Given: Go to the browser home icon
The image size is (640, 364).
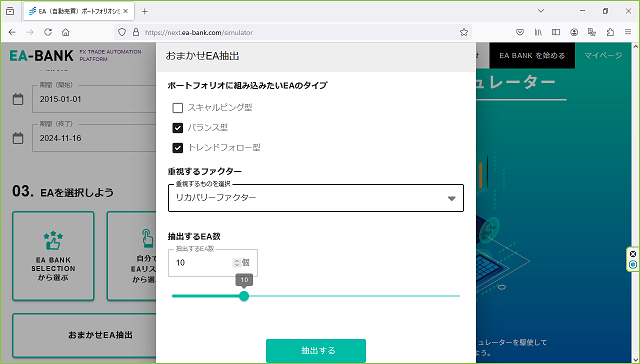Looking at the screenshot, I should pyautogui.click(x=66, y=32).
